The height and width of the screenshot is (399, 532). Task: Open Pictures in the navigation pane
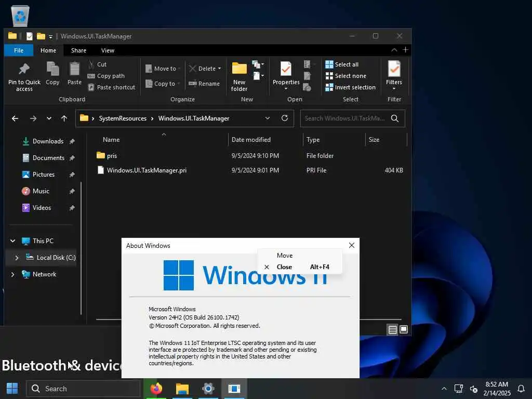(44, 175)
